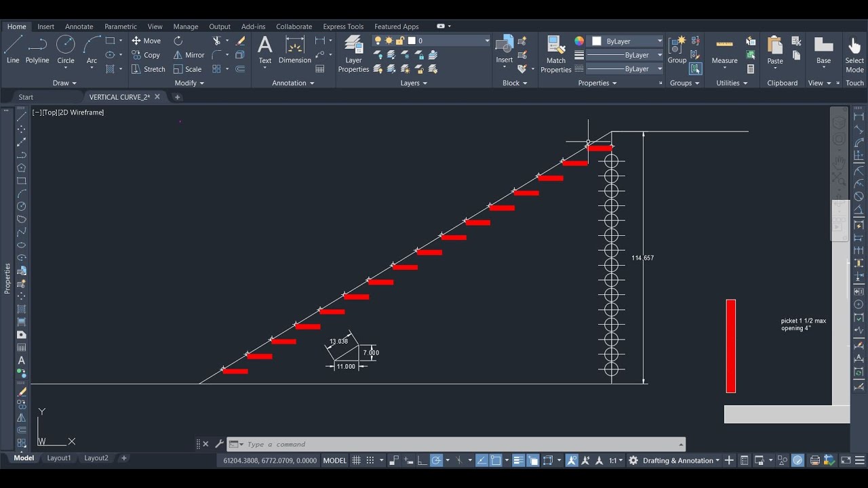Image resolution: width=868 pixels, height=488 pixels.
Task: Toggle 2D object snap in status bar
Action: (x=496, y=460)
